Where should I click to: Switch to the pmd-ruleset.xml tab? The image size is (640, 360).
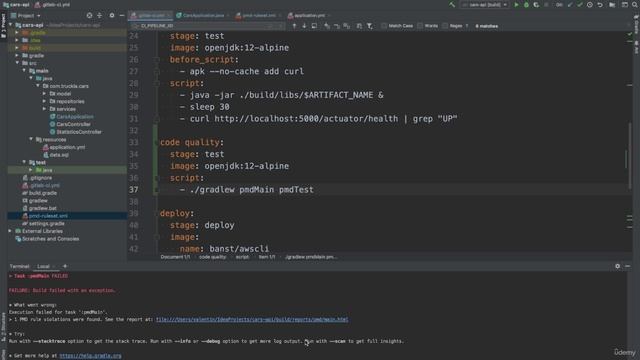(259, 16)
